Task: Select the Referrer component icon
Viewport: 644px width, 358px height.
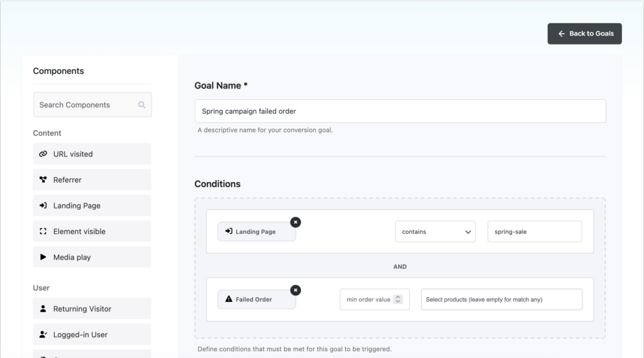Action: coord(43,180)
